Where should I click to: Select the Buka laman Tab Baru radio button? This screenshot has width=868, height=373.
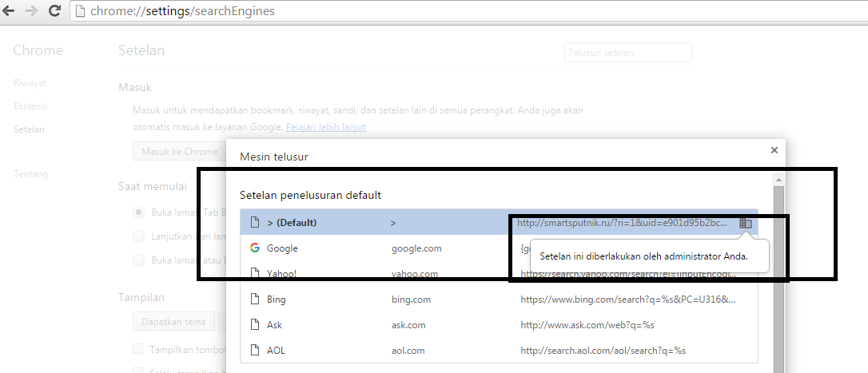(x=140, y=212)
